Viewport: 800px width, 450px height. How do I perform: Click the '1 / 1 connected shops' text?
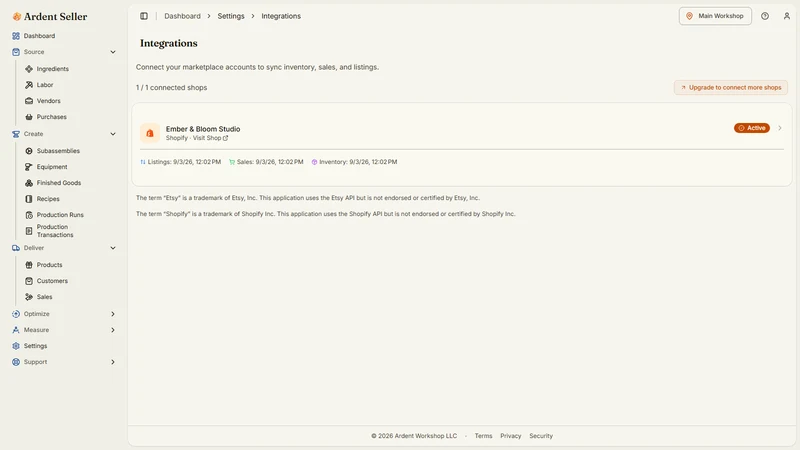pos(171,88)
